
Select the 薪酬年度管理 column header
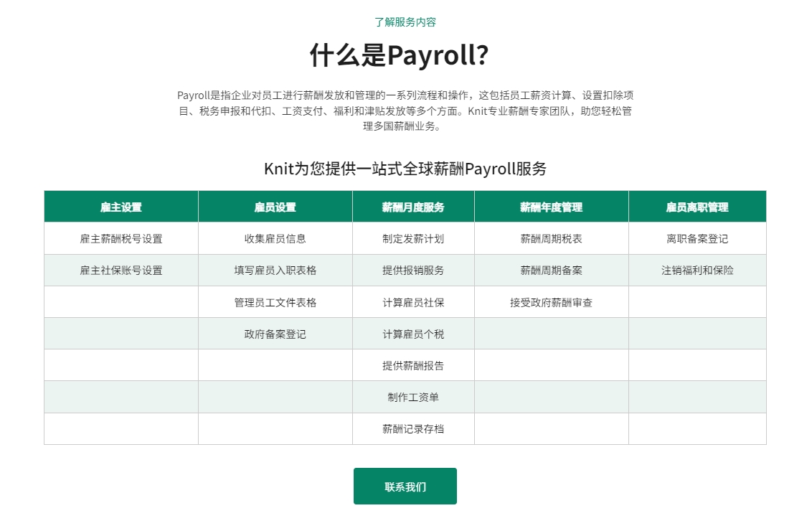pos(552,207)
